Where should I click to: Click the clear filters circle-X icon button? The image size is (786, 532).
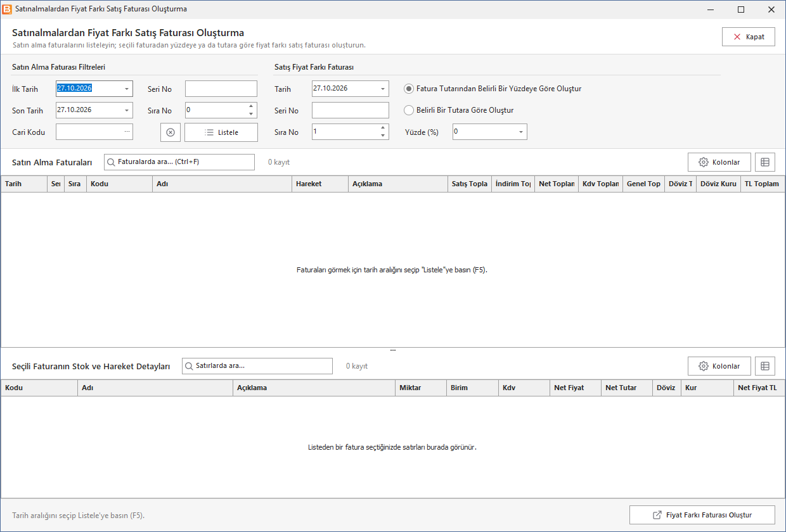point(171,132)
